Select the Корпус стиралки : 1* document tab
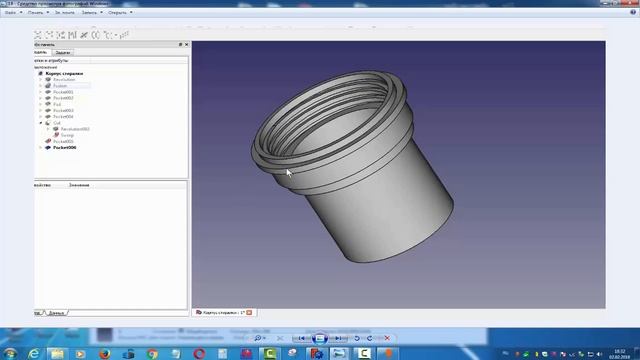640x360 pixels. click(x=224, y=312)
